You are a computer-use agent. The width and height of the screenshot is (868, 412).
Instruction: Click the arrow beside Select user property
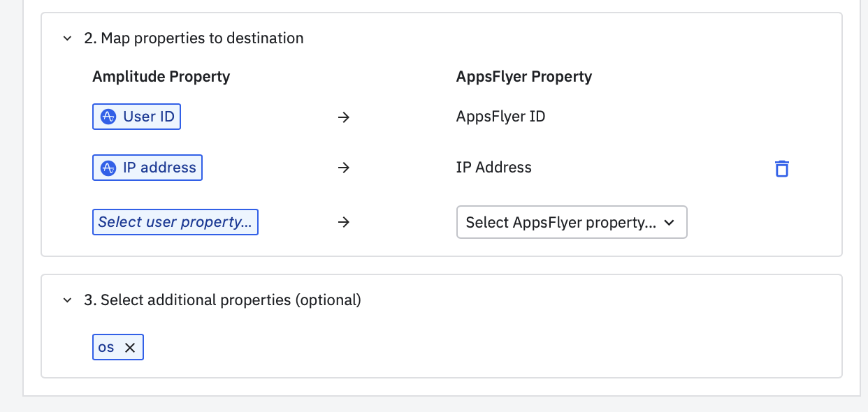click(343, 222)
